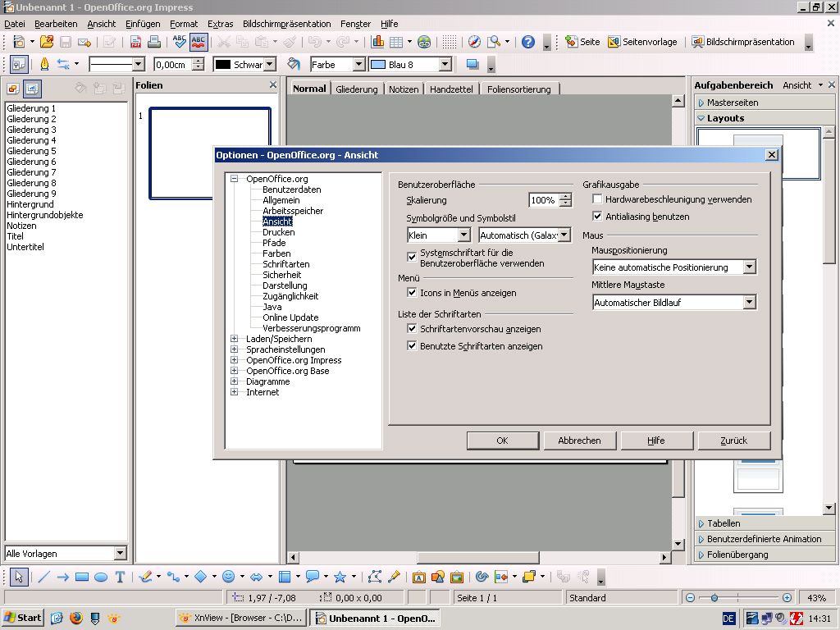Click the Shadow icon in the line toolbar

click(472, 64)
